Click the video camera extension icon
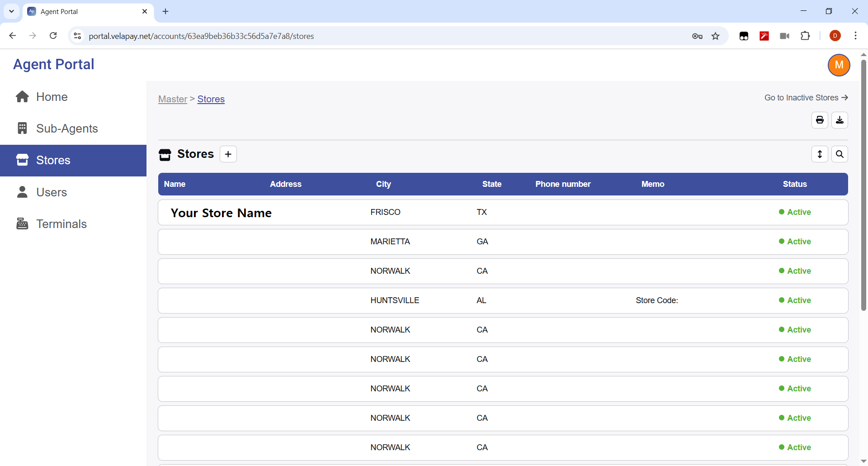Image resolution: width=868 pixels, height=466 pixels. [x=784, y=36]
